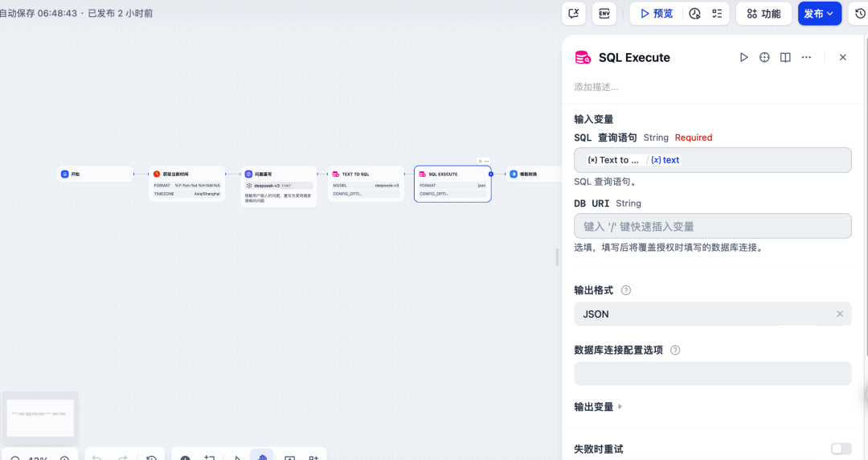Click CONFIG_OPTI... row in SQL EXECUTE node

coord(452,194)
